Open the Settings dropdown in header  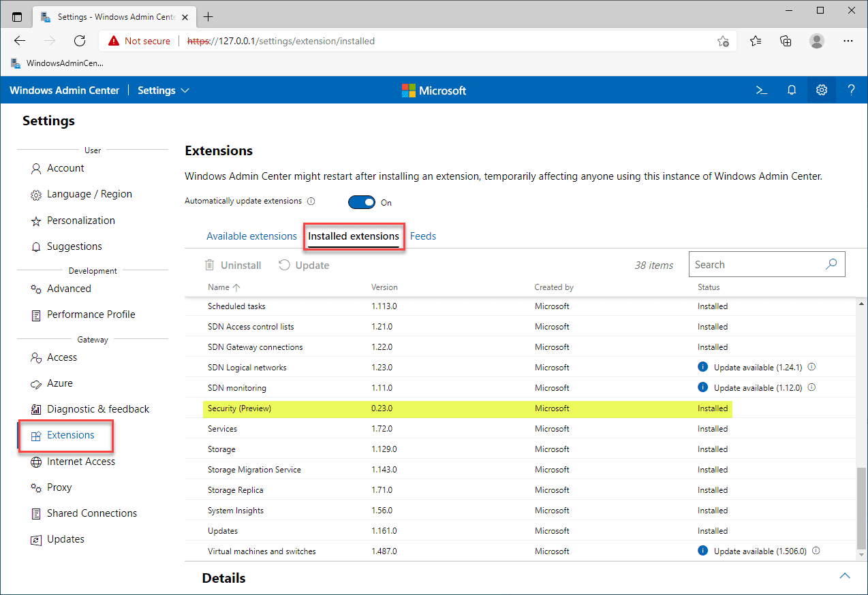164,91
